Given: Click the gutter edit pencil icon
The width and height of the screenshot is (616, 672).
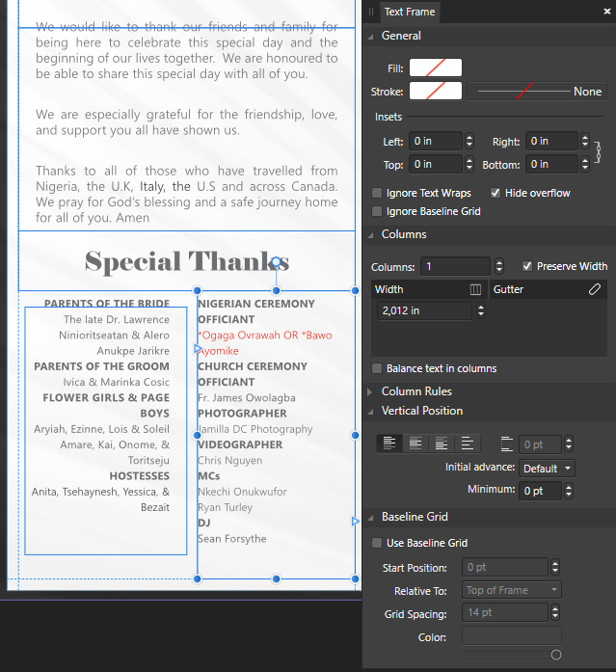Looking at the screenshot, I should pyautogui.click(x=595, y=289).
